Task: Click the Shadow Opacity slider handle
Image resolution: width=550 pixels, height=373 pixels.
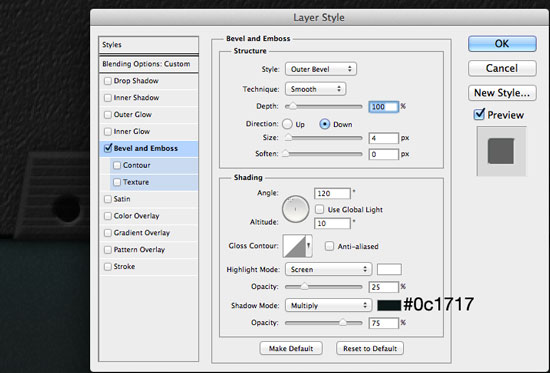Action: pyautogui.click(x=343, y=322)
